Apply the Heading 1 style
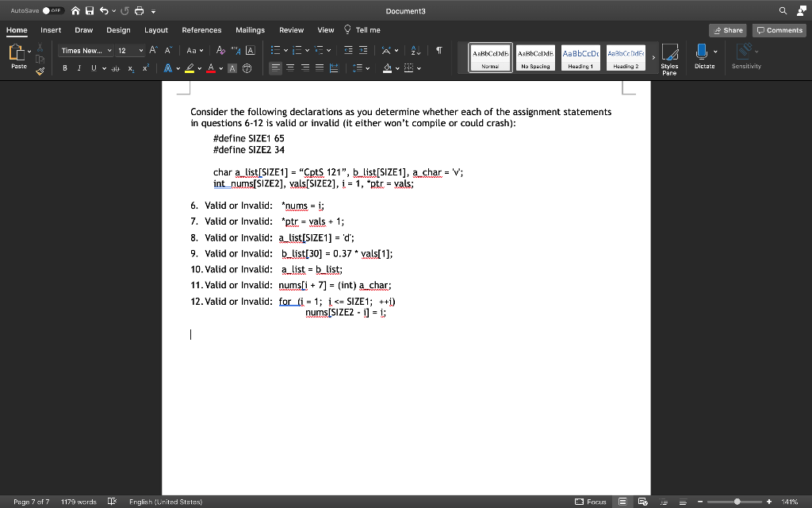 pyautogui.click(x=580, y=57)
